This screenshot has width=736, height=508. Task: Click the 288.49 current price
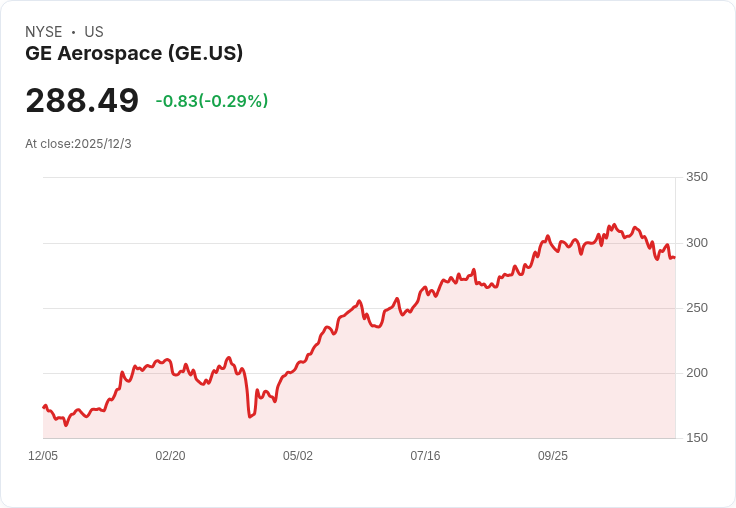tap(82, 101)
